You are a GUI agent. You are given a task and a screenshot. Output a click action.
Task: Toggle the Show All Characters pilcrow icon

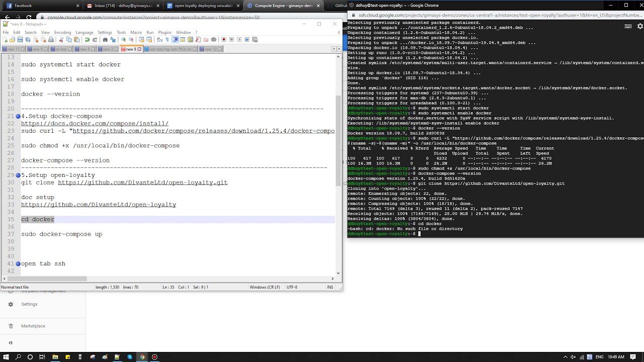167,40
